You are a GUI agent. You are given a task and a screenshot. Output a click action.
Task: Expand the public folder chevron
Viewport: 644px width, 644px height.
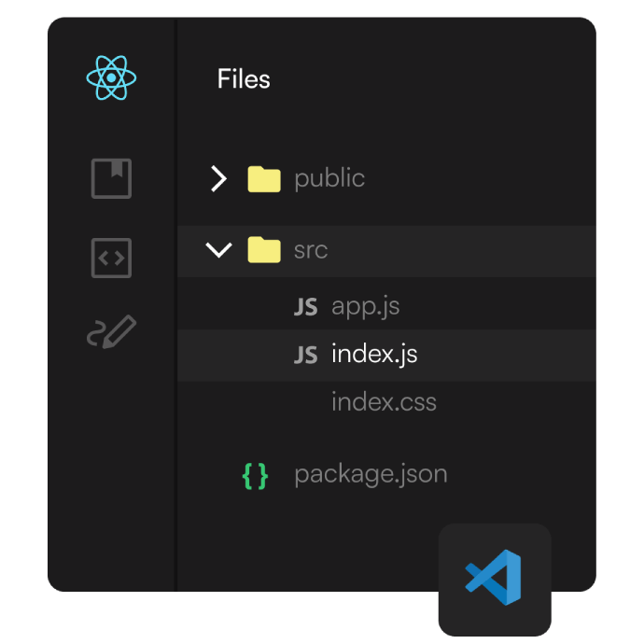point(218,178)
